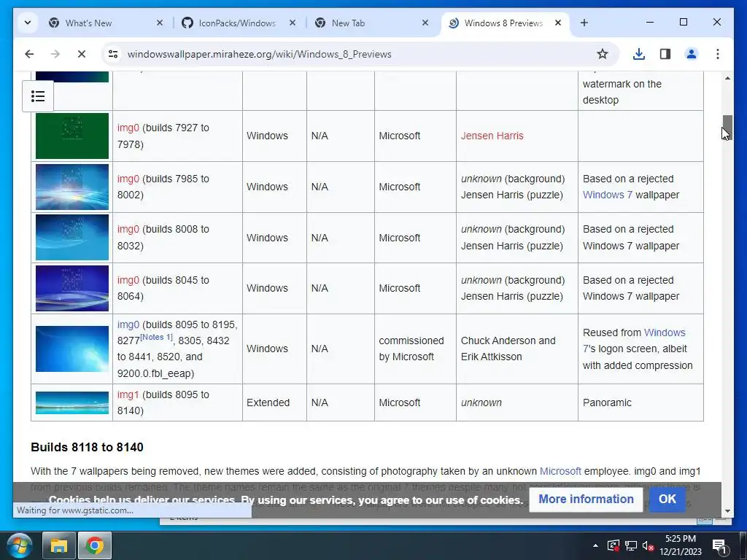Open the img0 builds 8008 to 8032 thumbnail
Viewport: 747px width, 560px height.
click(x=72, y=237)
